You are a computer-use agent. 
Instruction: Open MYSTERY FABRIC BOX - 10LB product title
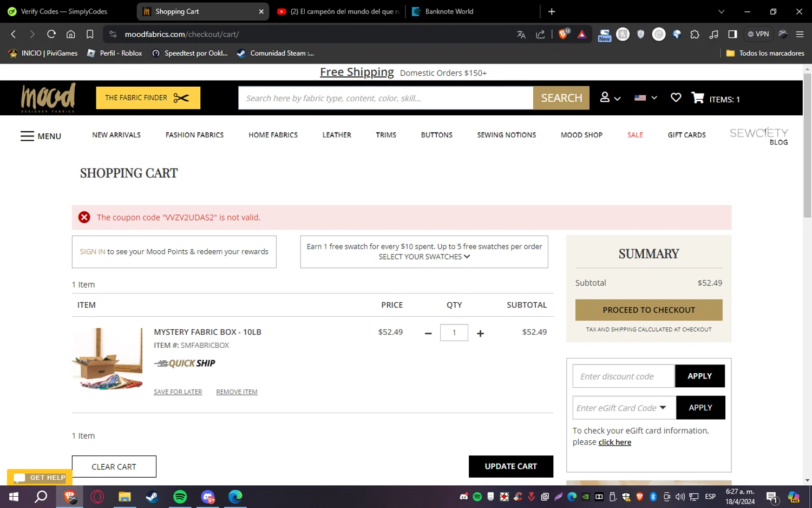pos(207,332)
